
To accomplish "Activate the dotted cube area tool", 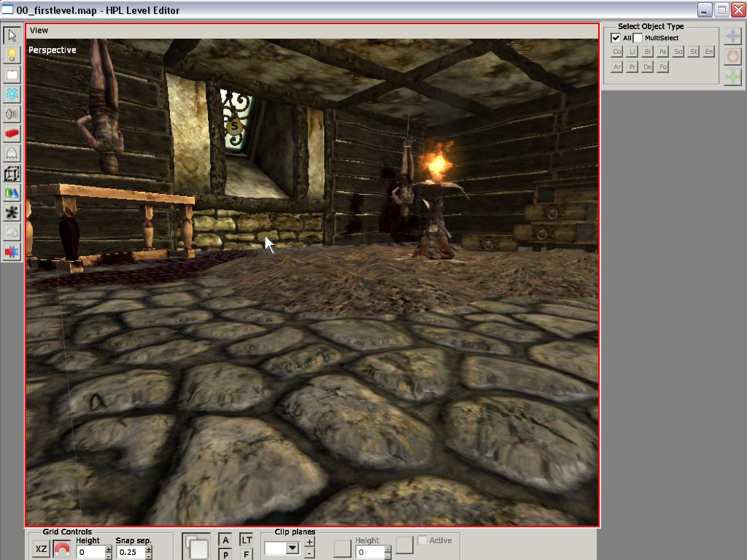I will tap(12, 174).
